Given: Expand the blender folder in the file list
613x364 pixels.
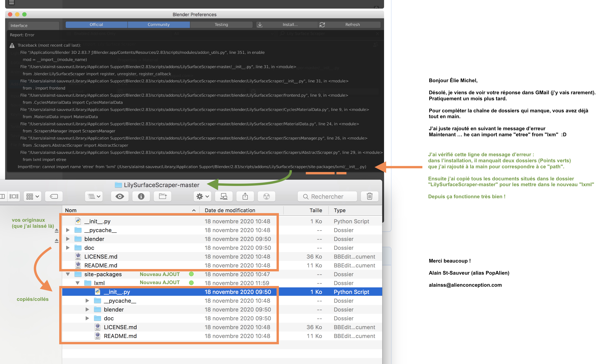Looking at the screenshot, I should click(68, 239).
